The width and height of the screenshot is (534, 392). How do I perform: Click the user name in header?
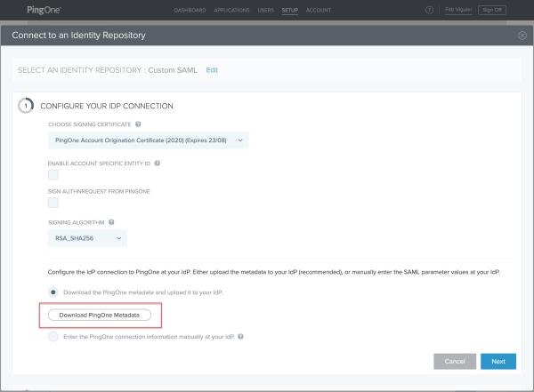[x=458, y=10]
